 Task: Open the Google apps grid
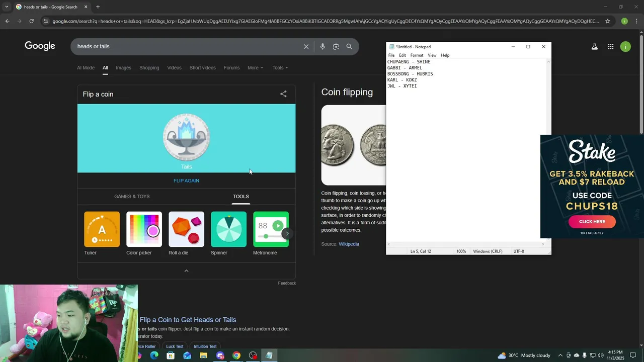[x=610, y=47]
